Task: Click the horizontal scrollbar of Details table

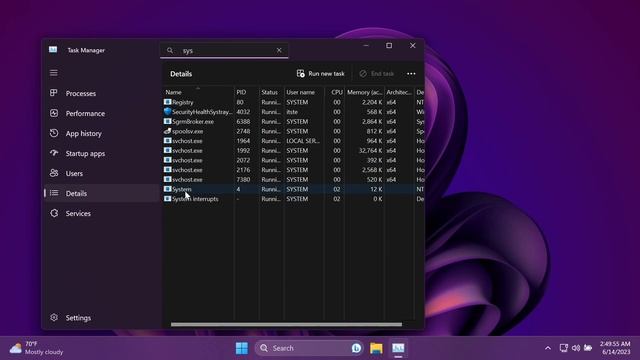Action: (286, 324)
